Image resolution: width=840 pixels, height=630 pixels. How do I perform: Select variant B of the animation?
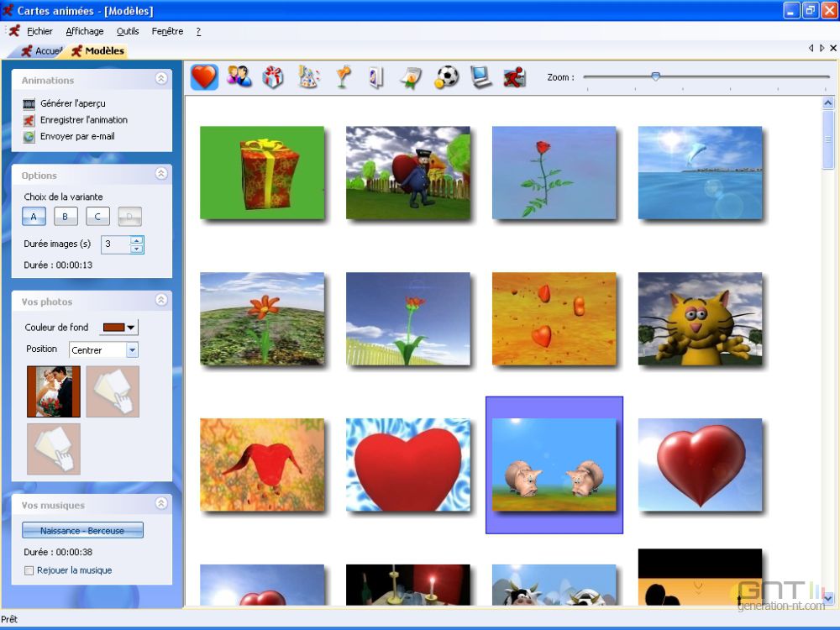pyautogui.click(x=66, y=216)
